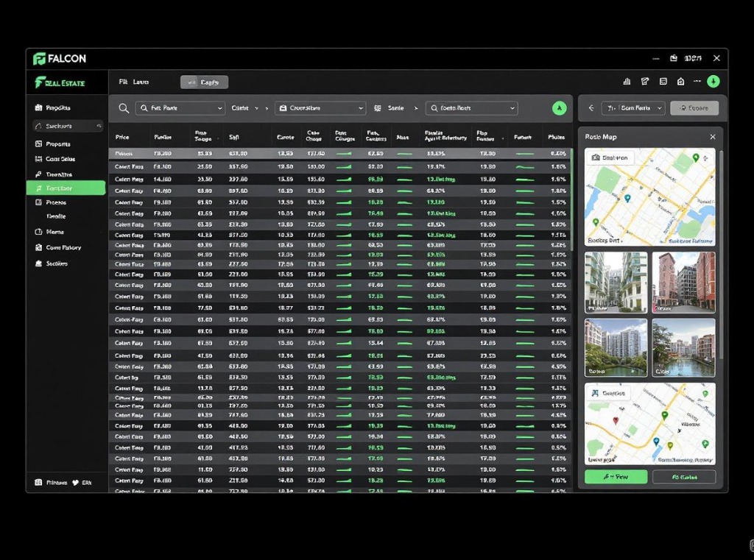Viewport: 754px width, 560px height.
Task: Select the bar chart icon in the toolbar
Action: tap(627, 81)
